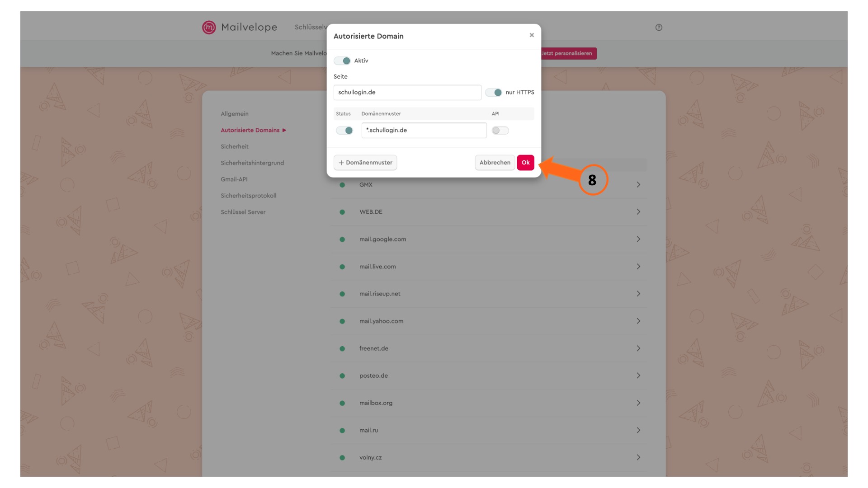Toggle the Aktiv switch off
This screenshot has width=868, height=488.
click(342, 61)
